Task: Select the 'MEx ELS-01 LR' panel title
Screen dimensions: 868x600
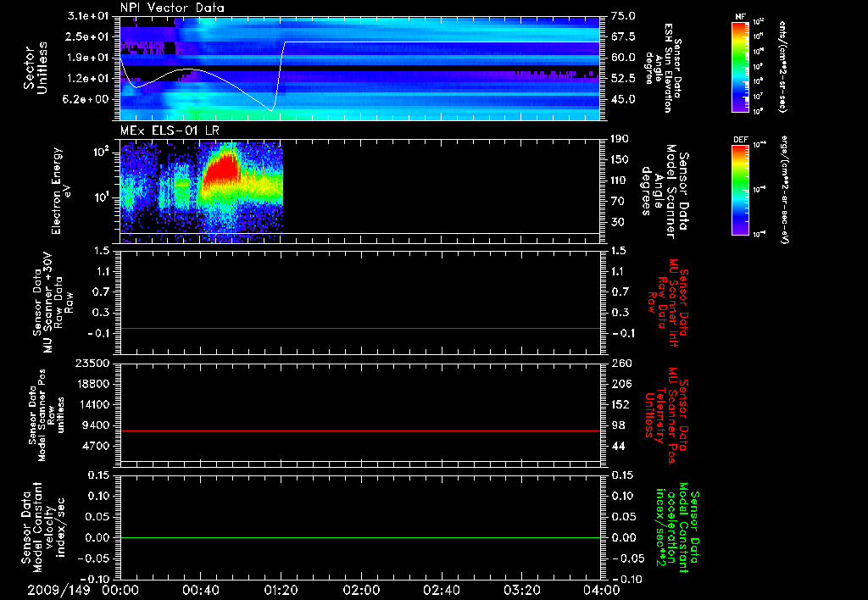Action: click(x=170, y=131)
